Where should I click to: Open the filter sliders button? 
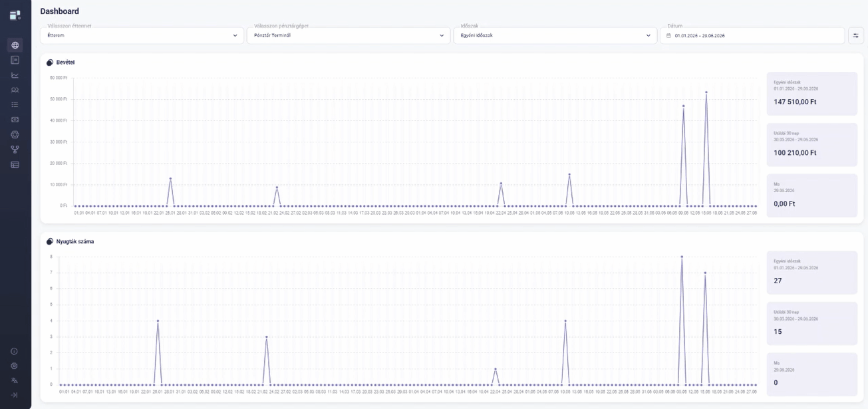click(x=855, y=36)
